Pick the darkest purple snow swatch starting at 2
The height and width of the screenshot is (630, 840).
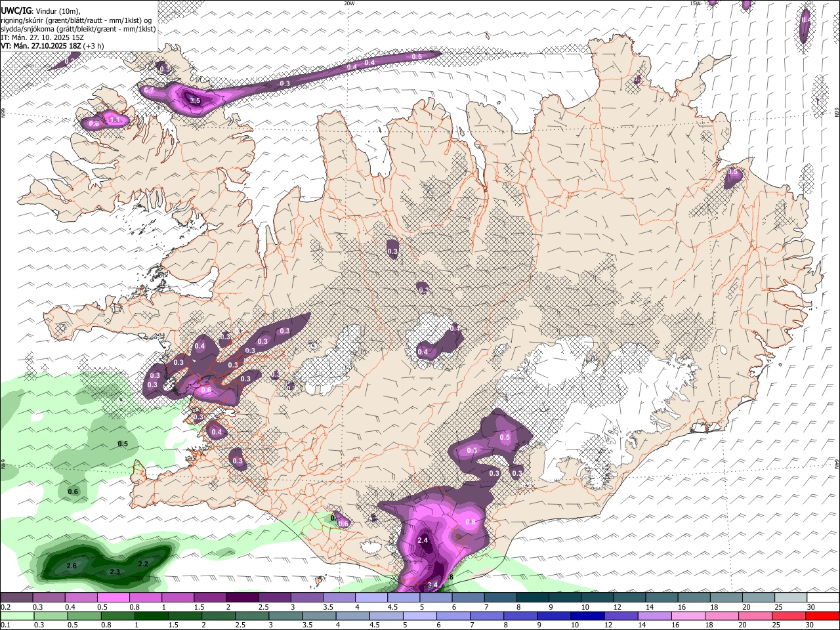coord(241,597)
